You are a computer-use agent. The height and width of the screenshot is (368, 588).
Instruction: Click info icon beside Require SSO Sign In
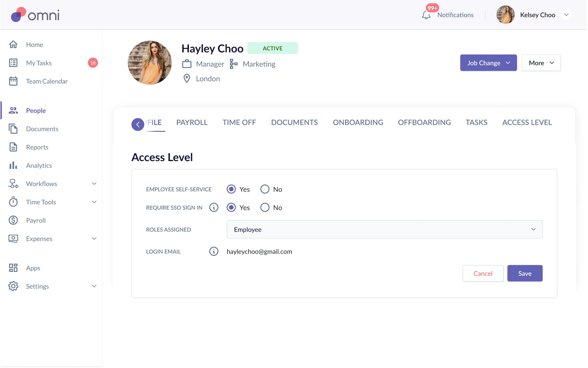(214, 207)
